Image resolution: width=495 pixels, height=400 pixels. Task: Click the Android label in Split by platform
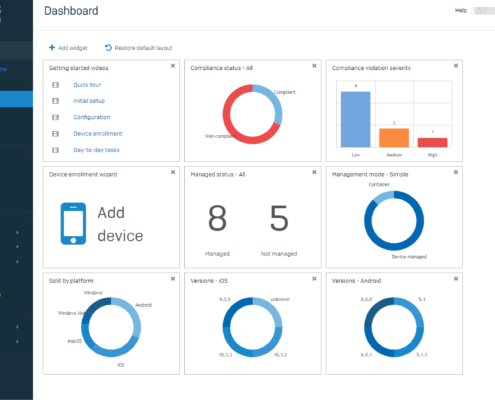point(143,305)
